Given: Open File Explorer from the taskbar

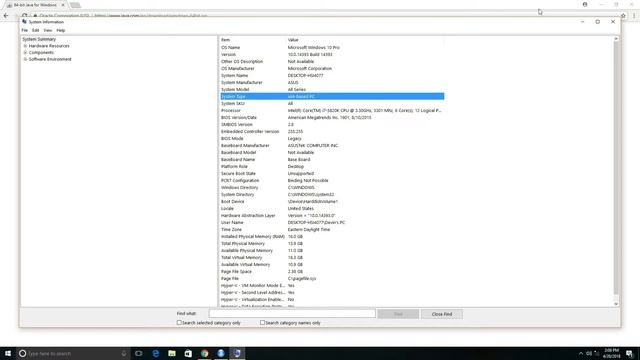Looking at the screenshot, I should point(172,353).
